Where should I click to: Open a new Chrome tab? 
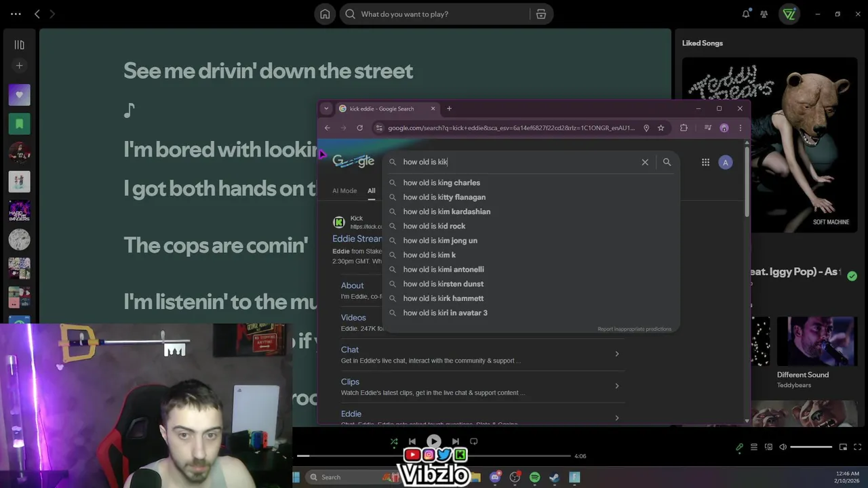click(449, 108)
